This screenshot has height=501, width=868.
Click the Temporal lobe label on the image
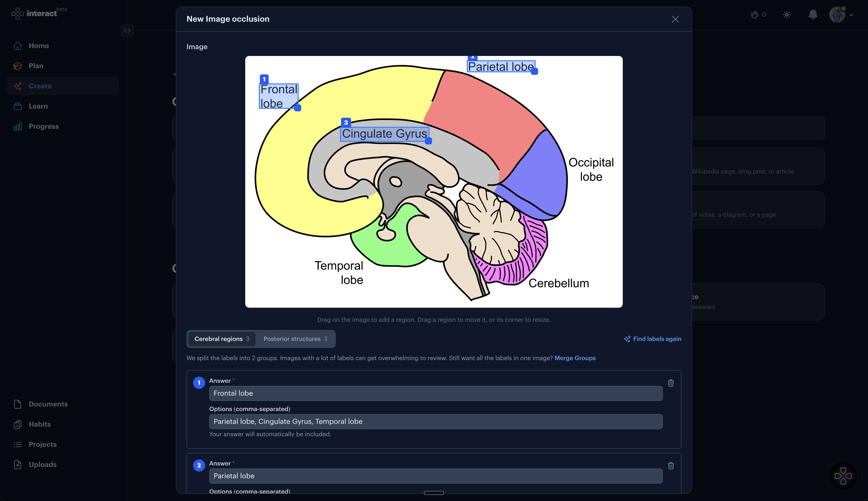coord(339,273)
